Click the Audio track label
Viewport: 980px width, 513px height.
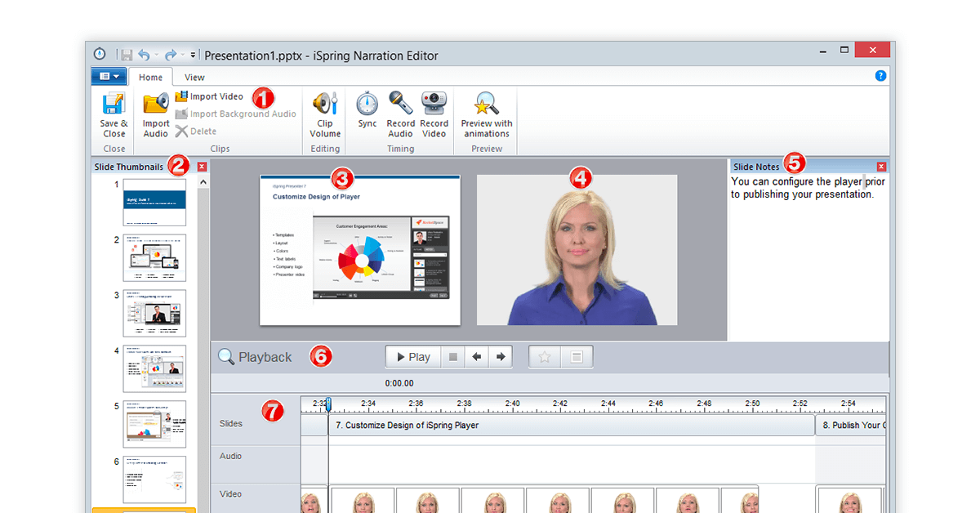231,456
